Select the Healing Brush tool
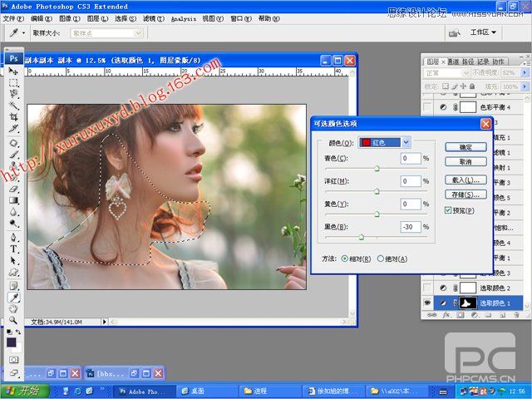This screenshot has height=399, width=532. point(13,143)
